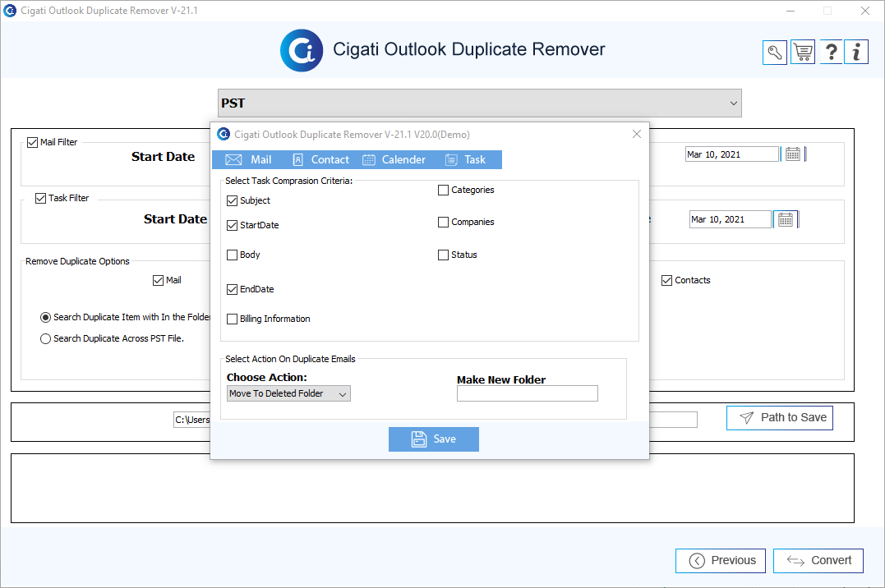Click the Cigati logo in header
Viewport: 885px width, 588px height.
pos(302,50)
